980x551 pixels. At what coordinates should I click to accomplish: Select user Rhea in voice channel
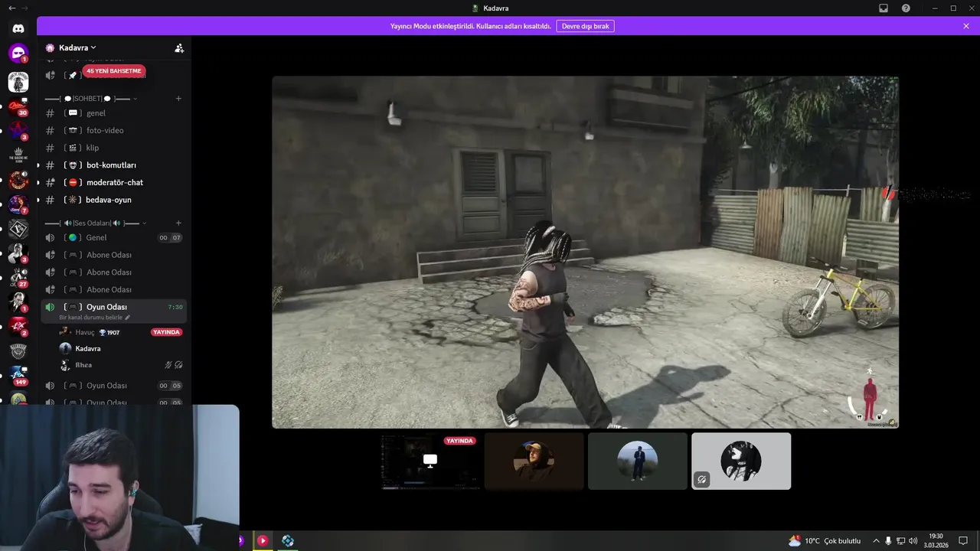pos(120,365)
